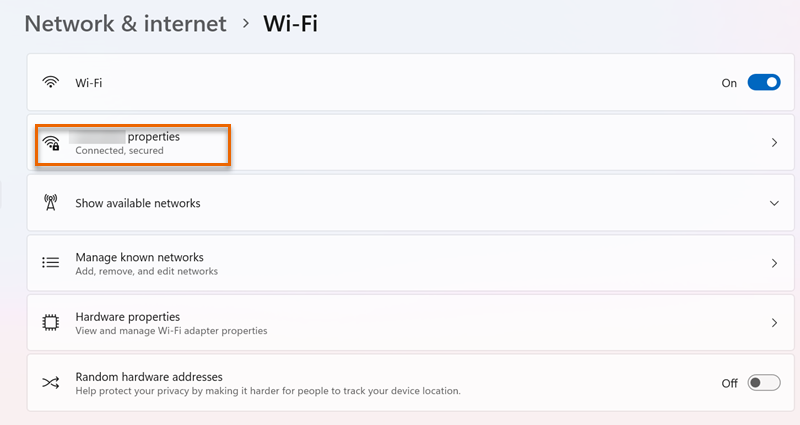Click the Wi-Fi breadcrumb title

pos(290,23)
